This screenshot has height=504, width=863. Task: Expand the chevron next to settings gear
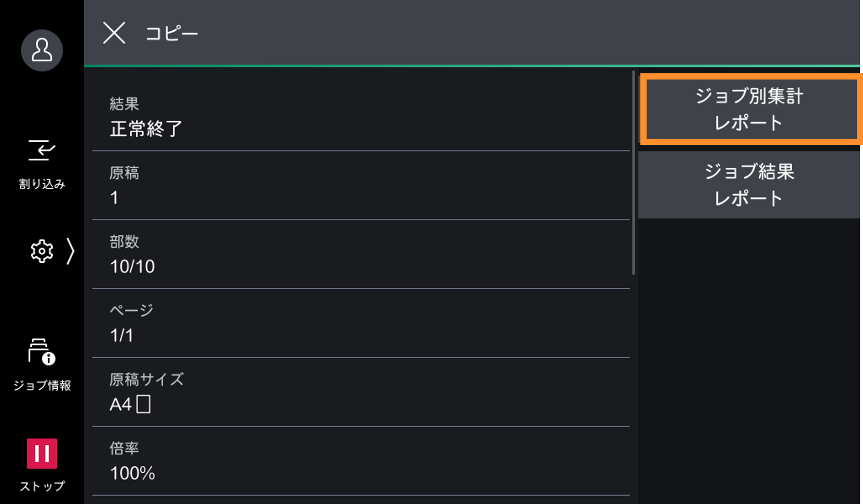(70, 251)
